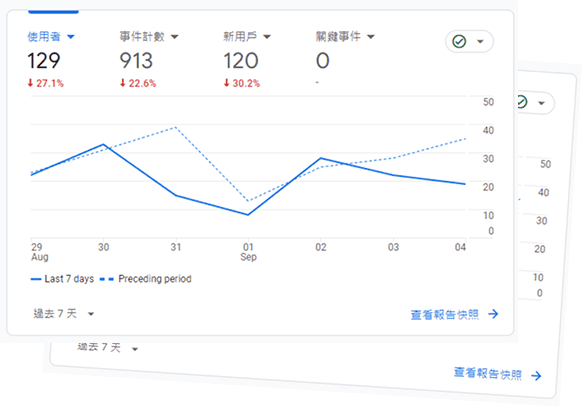Click the Last 7 days legend entry
The height and width of the screenshot is (407, 582).
(x=62, y=279)
